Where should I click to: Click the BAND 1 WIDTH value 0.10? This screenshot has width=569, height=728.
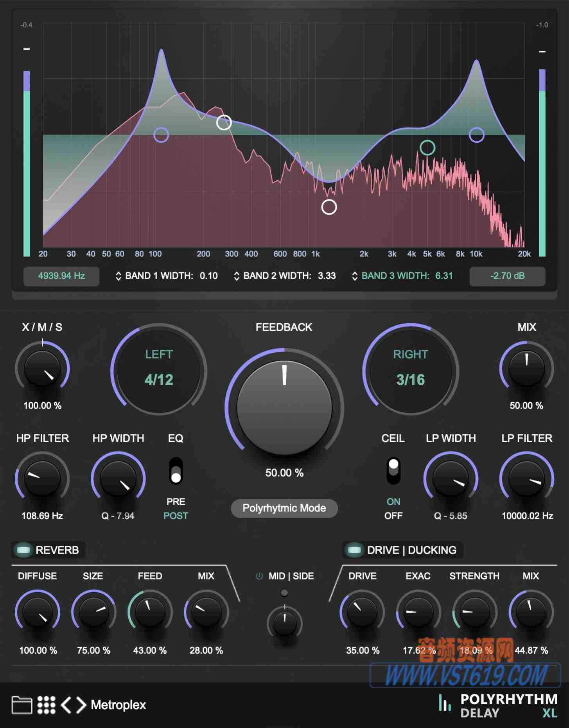point(209,276)
